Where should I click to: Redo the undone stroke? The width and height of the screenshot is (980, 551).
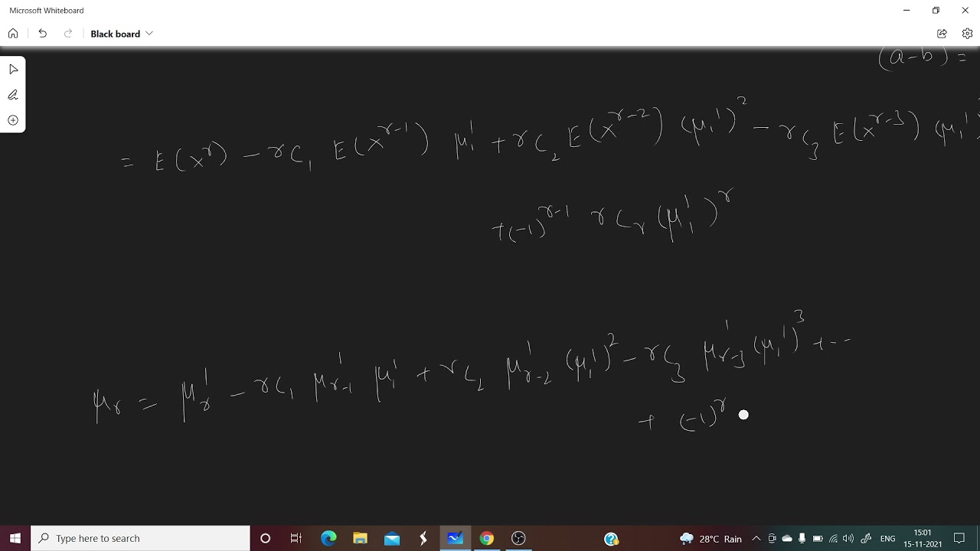pos(68,34)
